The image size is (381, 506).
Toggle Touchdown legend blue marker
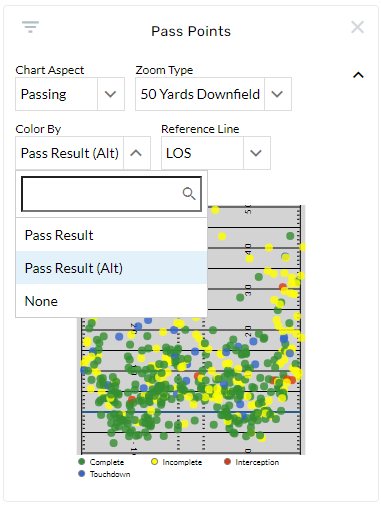(x=82, y=474)
